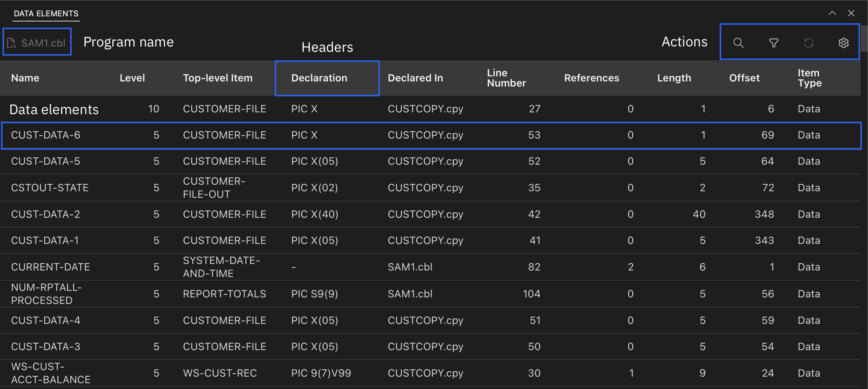Sort by the Name column header

[x=25, y=78]
